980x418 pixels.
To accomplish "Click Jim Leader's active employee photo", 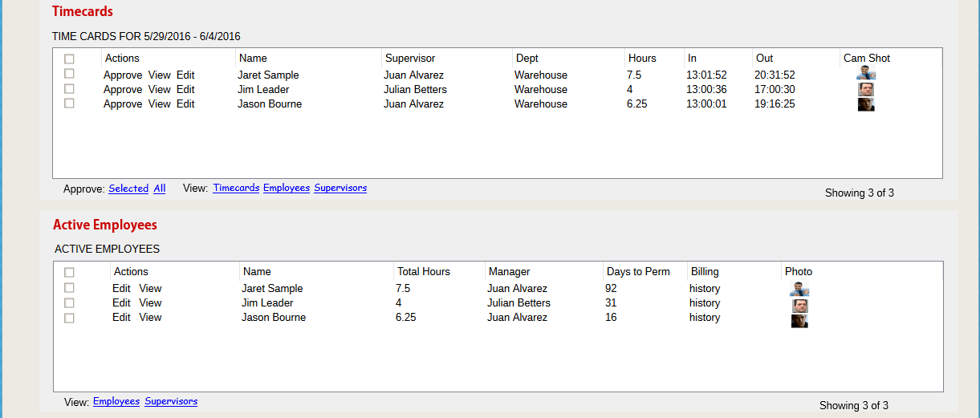I will click(799, 306).
